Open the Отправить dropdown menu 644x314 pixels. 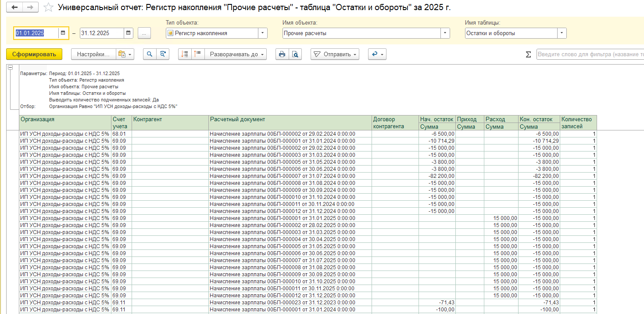coord(335,54)
